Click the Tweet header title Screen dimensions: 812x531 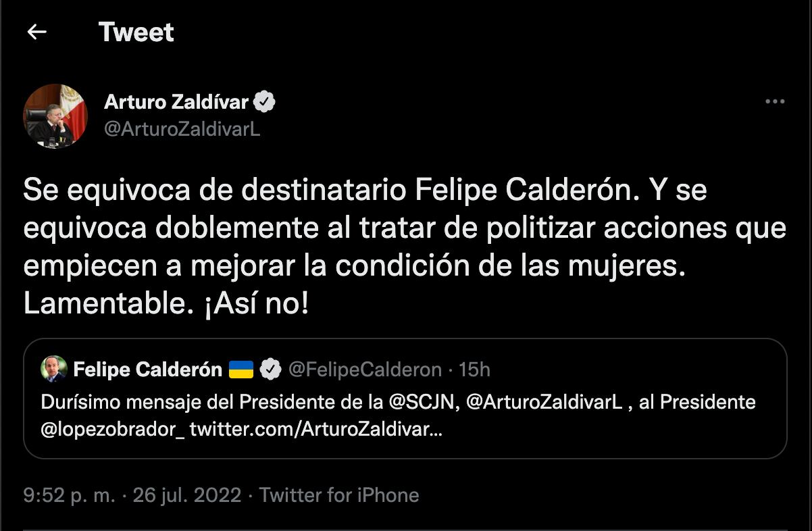(x=136, y=31)
